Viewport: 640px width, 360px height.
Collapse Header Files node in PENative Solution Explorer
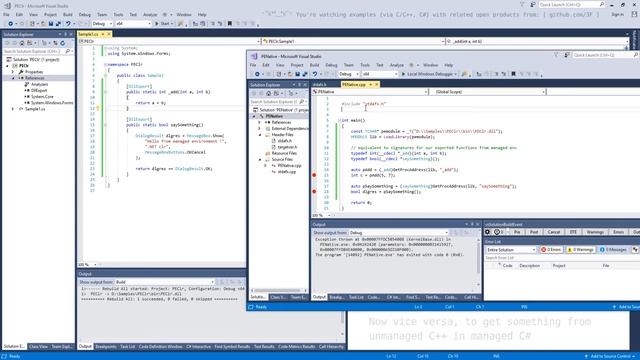tap(260, 135)
